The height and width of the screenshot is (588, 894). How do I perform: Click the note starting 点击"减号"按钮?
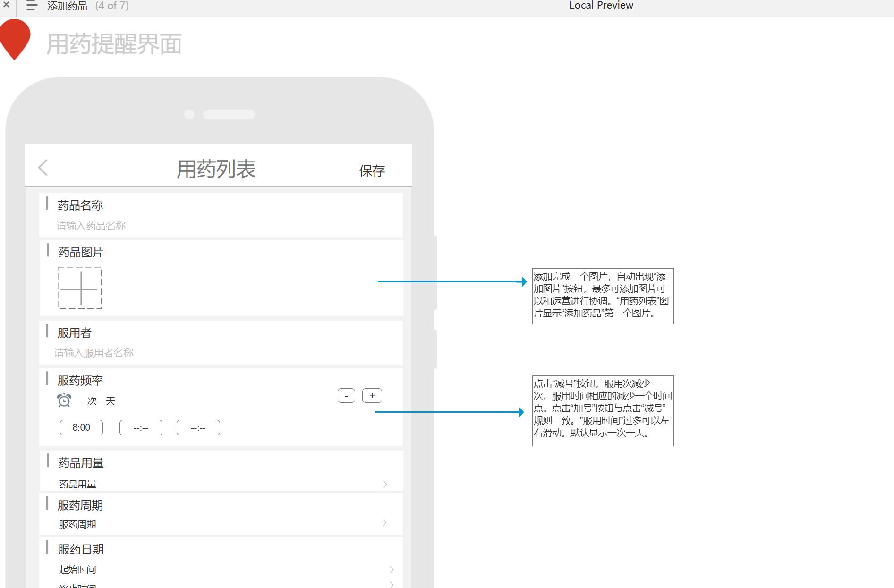[x=603, y=410]
